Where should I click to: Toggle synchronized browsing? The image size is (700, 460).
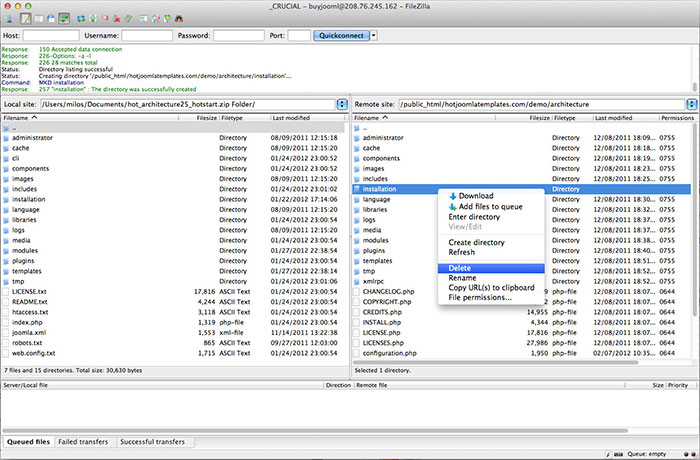click(167, 19)
